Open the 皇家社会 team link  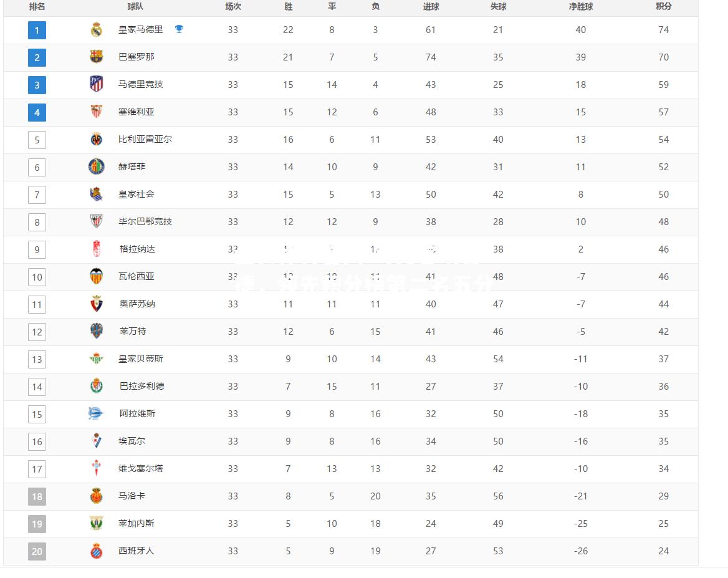tap(136, 194)
